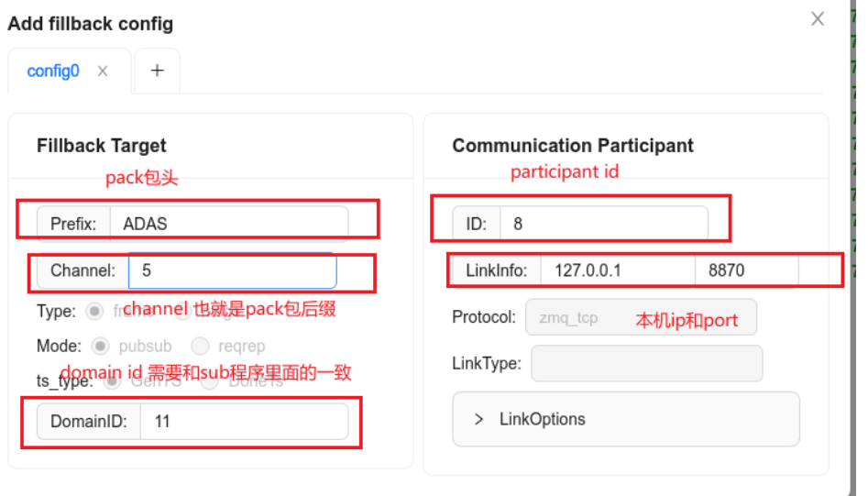Select the second Type radio option
Screen dimensions: 868x496
pyautogui.click(x=182, y=311)
